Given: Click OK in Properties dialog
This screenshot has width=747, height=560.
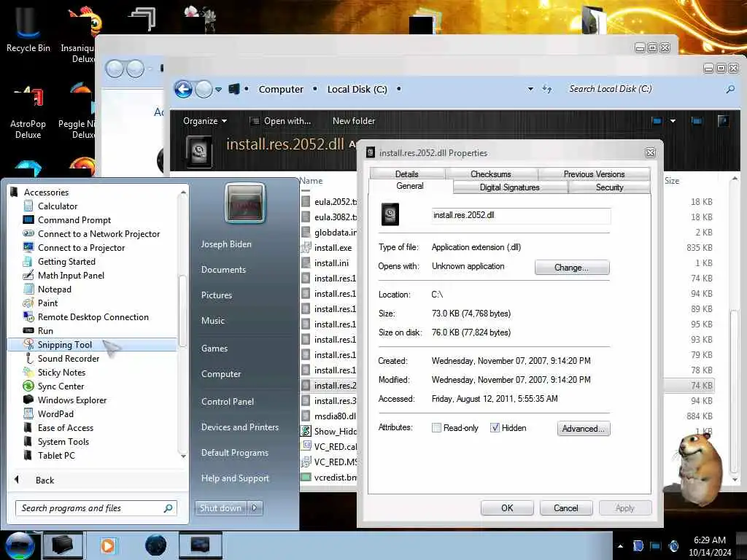Looking at the screenshot, I should [x=507, y=508].
